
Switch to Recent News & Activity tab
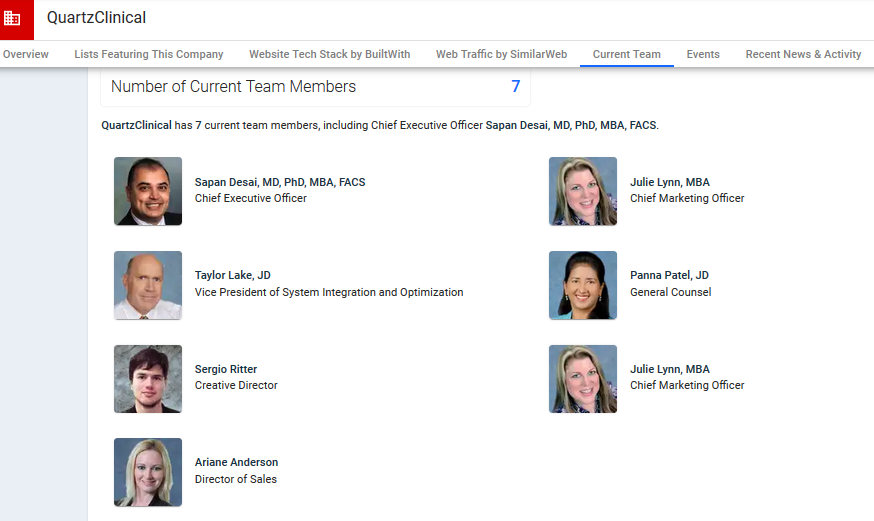pos(803,54)
